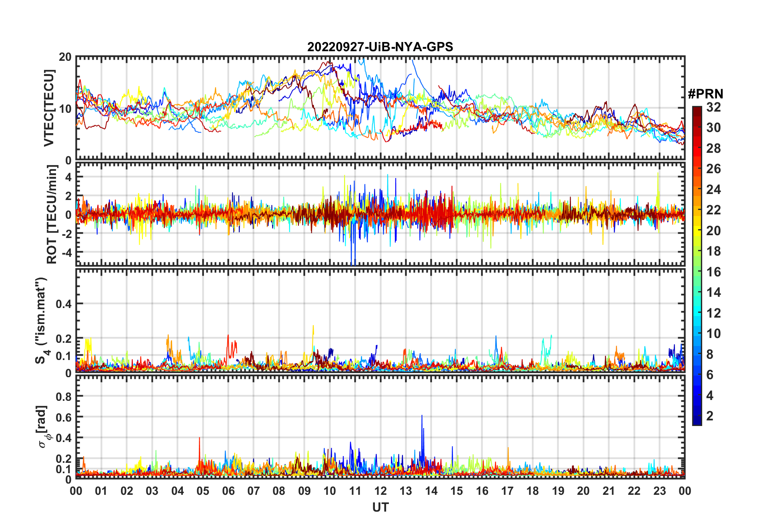The height and width of the screenshot is (532, 761).
Task: Click x-axis tick label 01
Action: [x=101, y=491]
